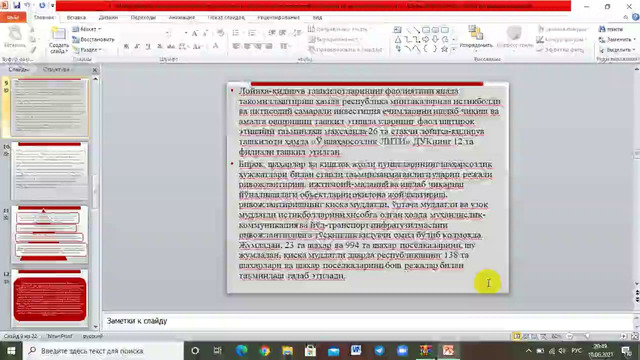Viewport: 640px width, 360px height.
Task: Decrease font size with small A
Action: (x=205, y=33)
